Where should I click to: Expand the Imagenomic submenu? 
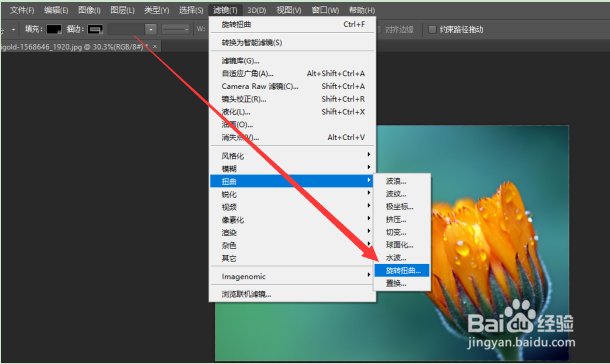coord(293,276)
